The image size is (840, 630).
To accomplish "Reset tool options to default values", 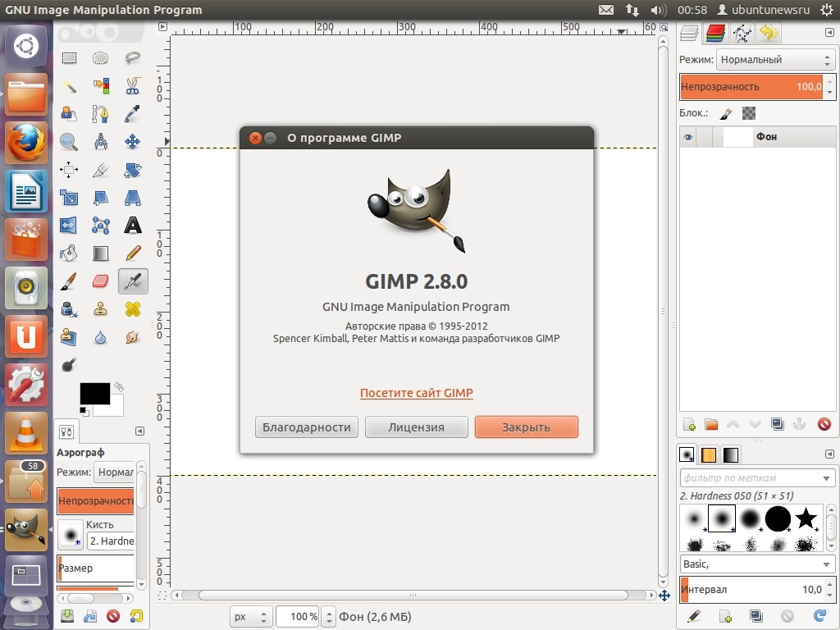I will (136, 616).
